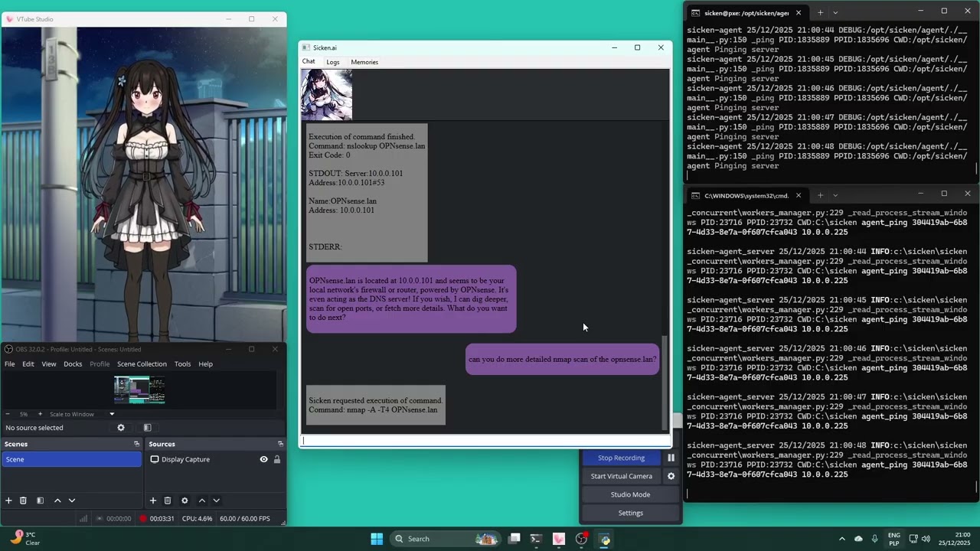The height and width of the screenshot is (551, 980).
Task: Open the OBS Docks menu
Action: click(73, 364)
